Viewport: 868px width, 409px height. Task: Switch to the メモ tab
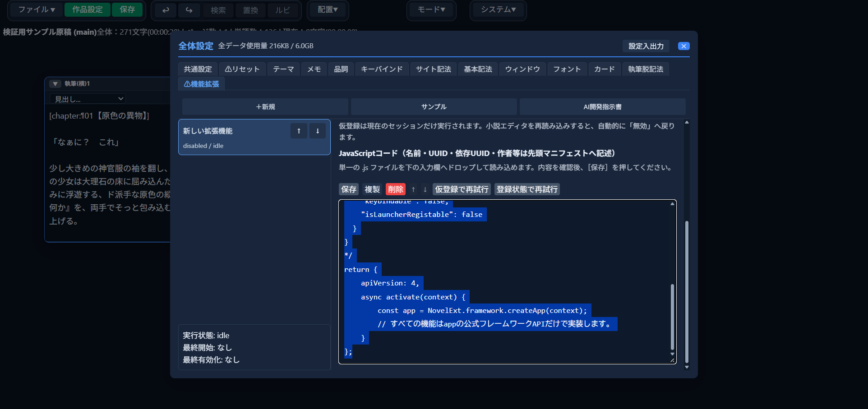[x=314, y=69]
